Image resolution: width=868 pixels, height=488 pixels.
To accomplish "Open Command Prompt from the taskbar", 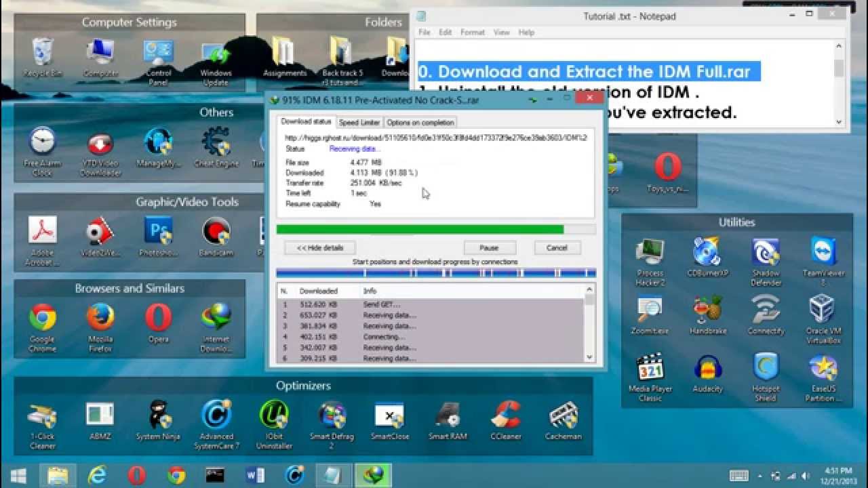I will [216, 475].
